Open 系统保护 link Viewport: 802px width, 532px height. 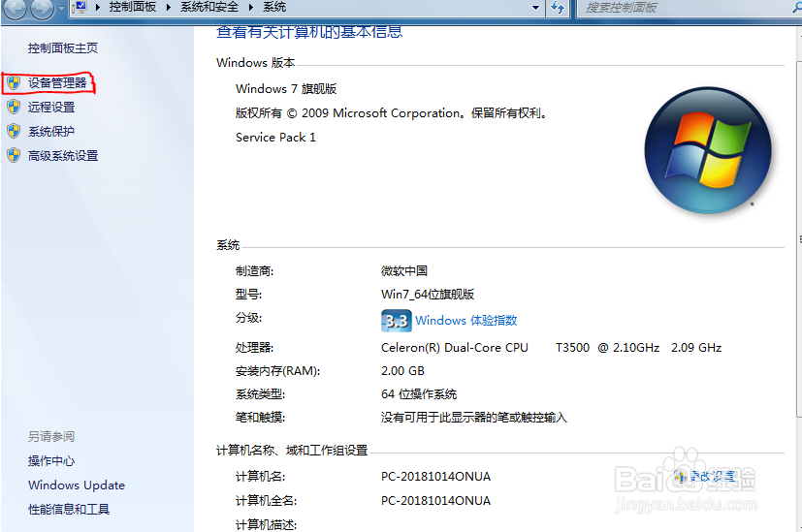pos(51,132)
